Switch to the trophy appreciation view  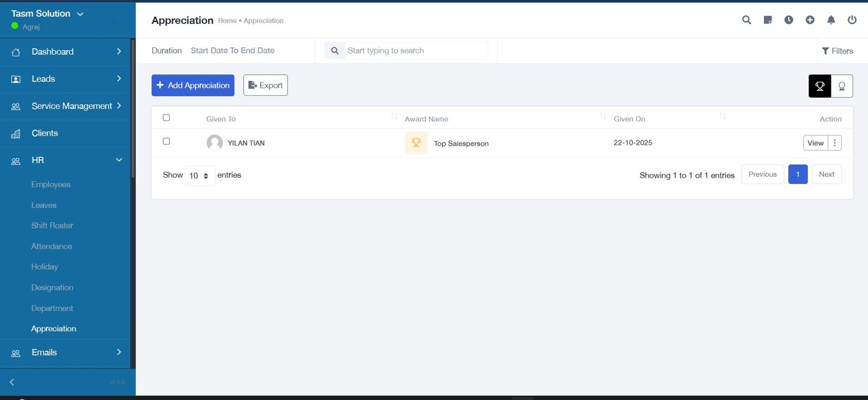coord(820,86)
